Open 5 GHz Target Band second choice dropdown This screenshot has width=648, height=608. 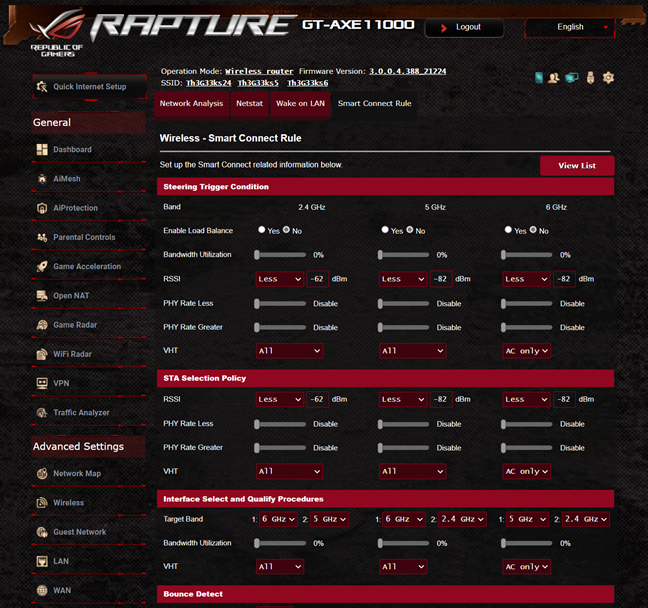click(x=462, y=519)
